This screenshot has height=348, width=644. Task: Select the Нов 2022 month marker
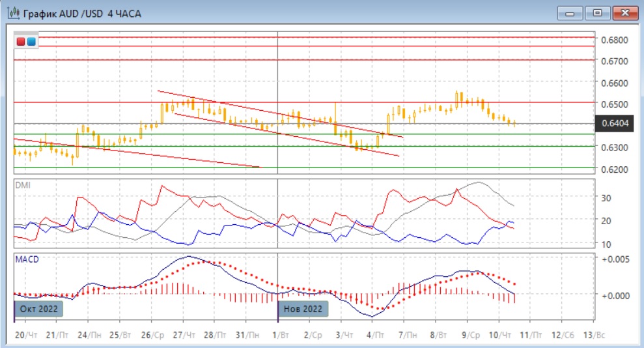[x=303, y=308]
